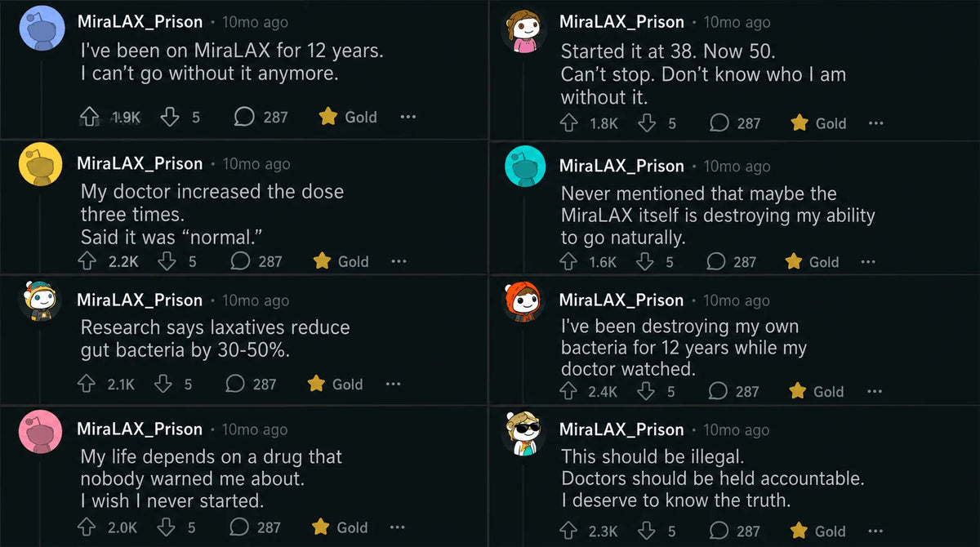980x547 pixels.
Task: Open comment bubble on the "I wish I never started" post
Action: pyautogui.click(x=240, y=527)
